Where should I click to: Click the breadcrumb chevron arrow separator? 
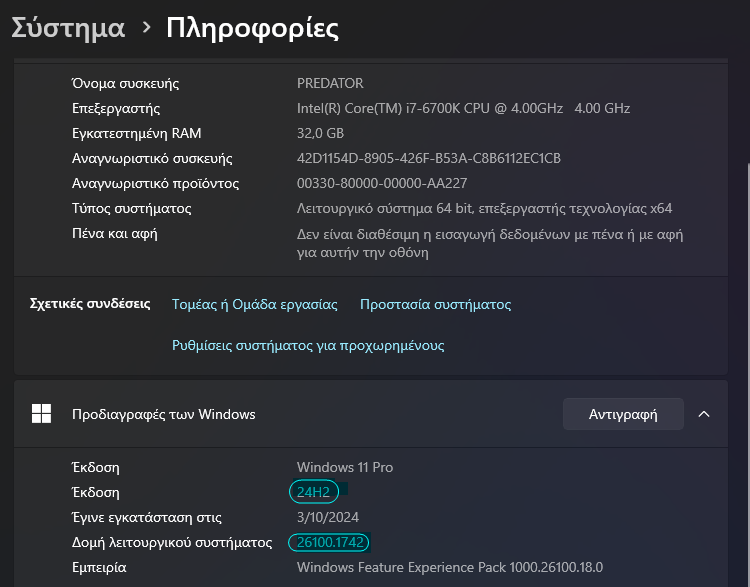coord(146,28)
